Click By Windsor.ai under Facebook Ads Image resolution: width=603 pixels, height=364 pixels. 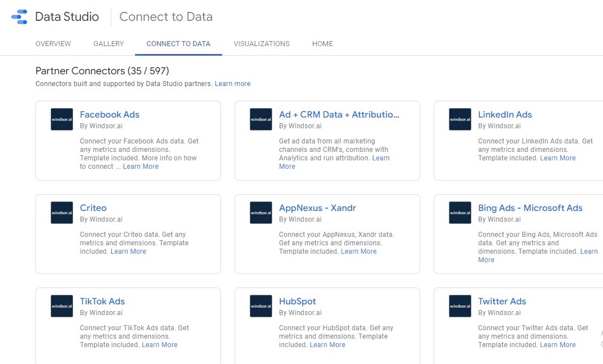coord(101,126)
